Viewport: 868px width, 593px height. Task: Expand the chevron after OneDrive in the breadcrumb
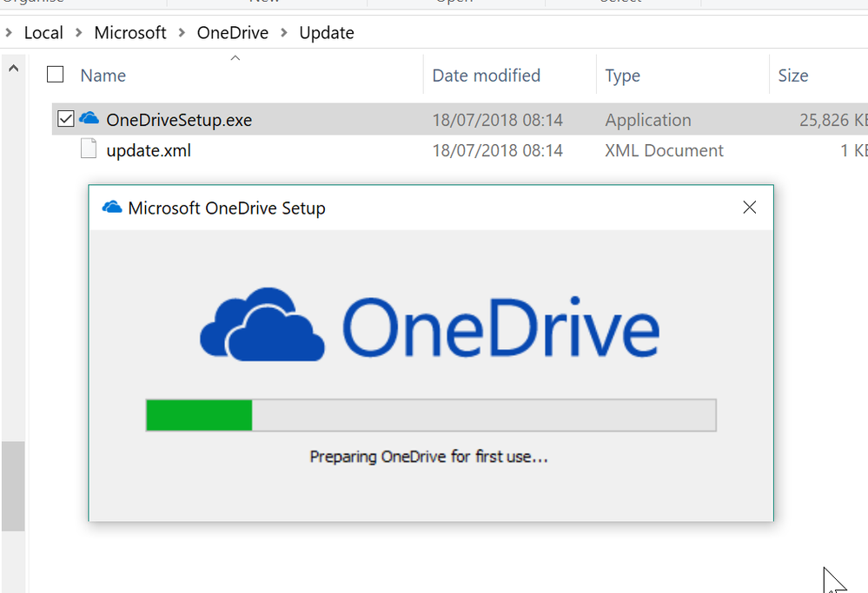tap(284, 33)
